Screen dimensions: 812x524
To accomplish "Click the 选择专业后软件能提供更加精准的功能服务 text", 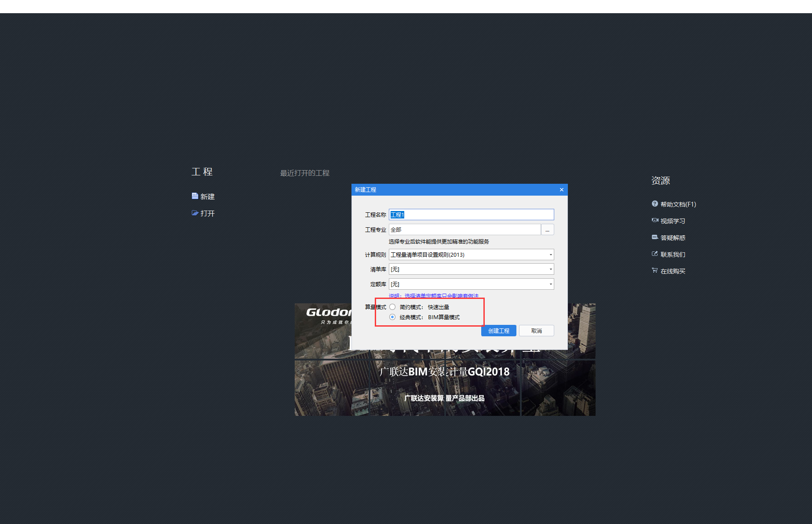I will click(439, 241).
